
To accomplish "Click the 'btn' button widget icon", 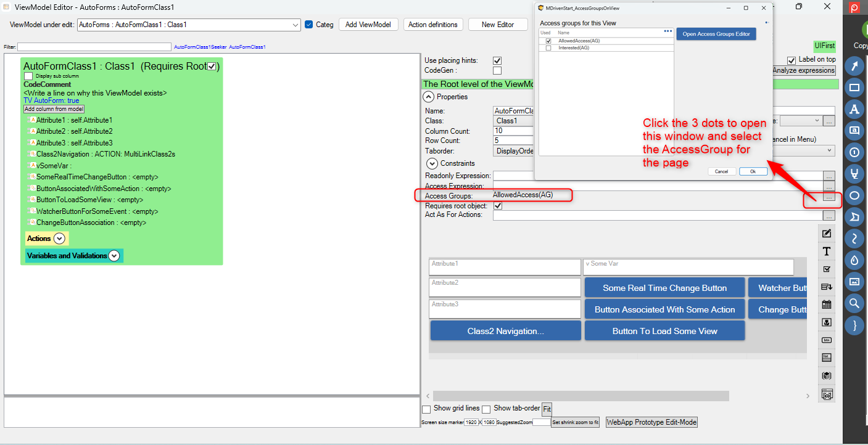I will coord(827,340).
